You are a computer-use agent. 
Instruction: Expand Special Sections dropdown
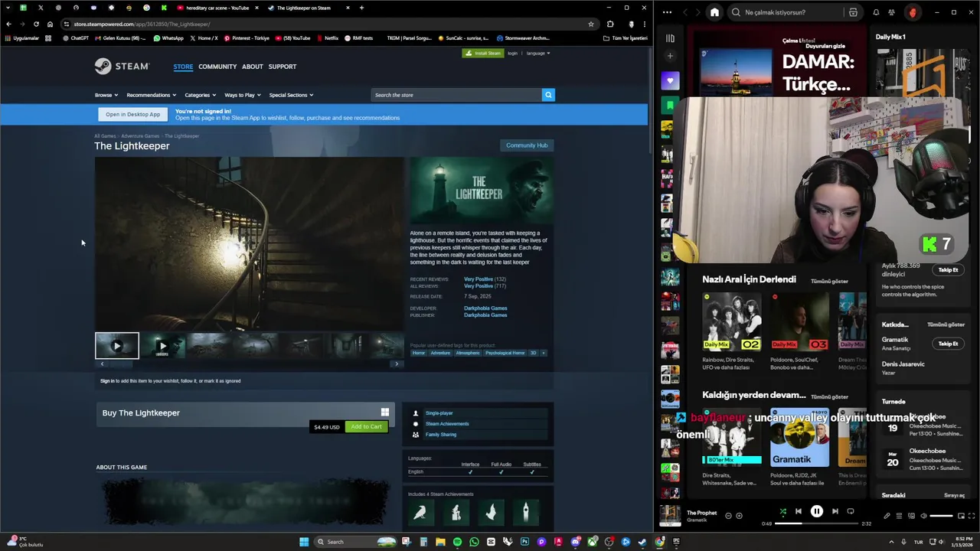(x=291, y=95)
